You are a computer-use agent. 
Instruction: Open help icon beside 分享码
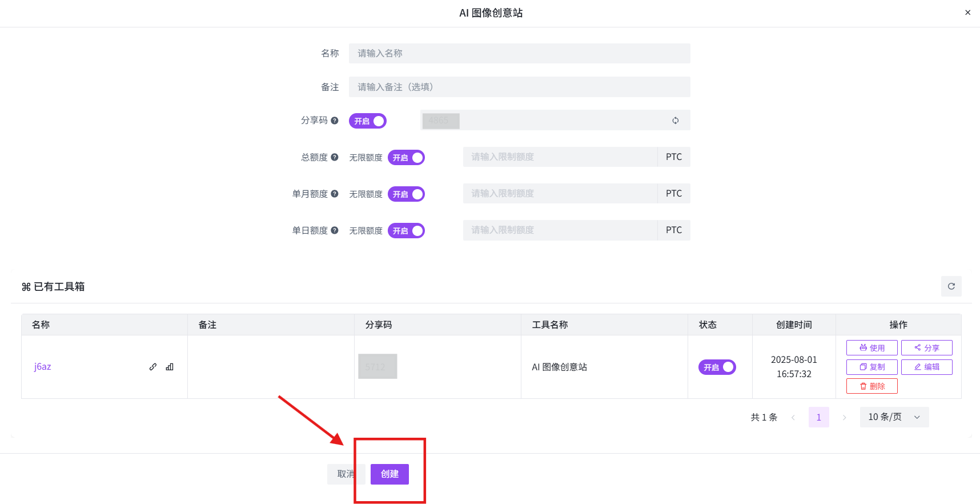point(335,121)
